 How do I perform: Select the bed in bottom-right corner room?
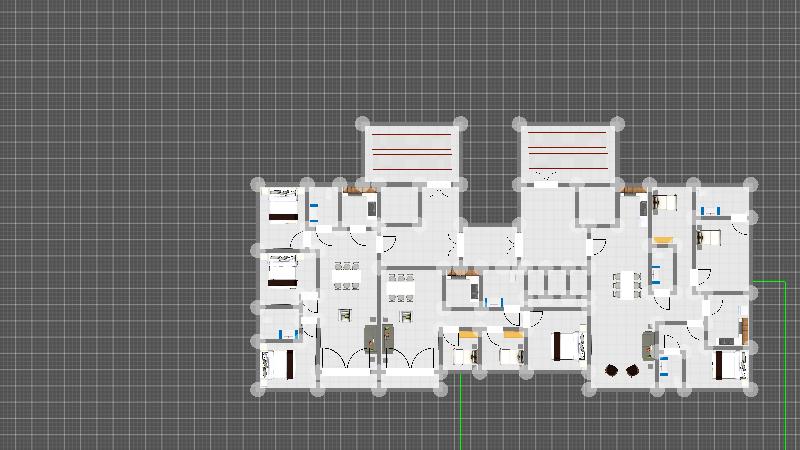(x=729, y=364)
